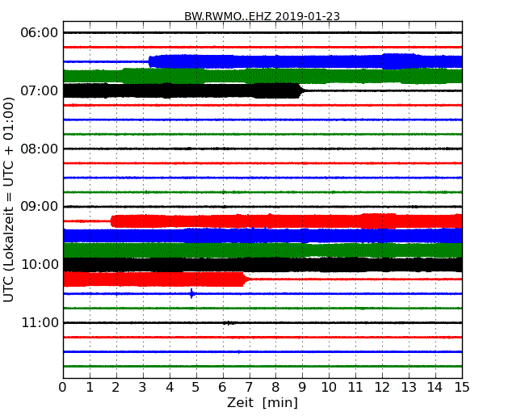Click the 15 minute tick label
This screenshot has height=420, width=525.
pos(462,388)
